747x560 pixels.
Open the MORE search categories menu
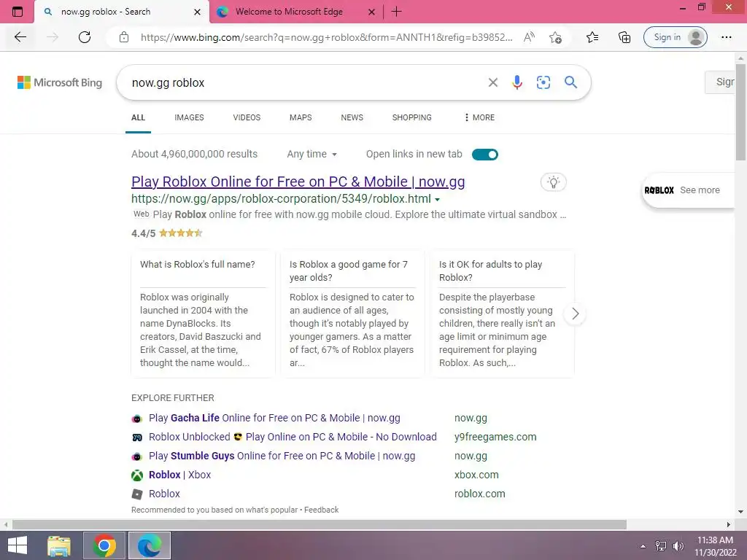tap(479, 117)
